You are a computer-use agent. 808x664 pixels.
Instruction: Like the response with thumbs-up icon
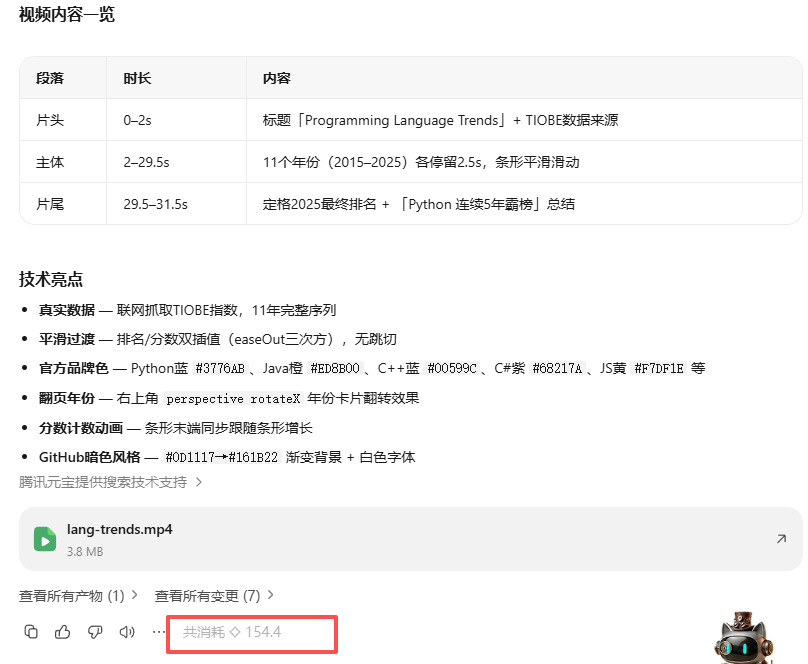coord(63,632)
